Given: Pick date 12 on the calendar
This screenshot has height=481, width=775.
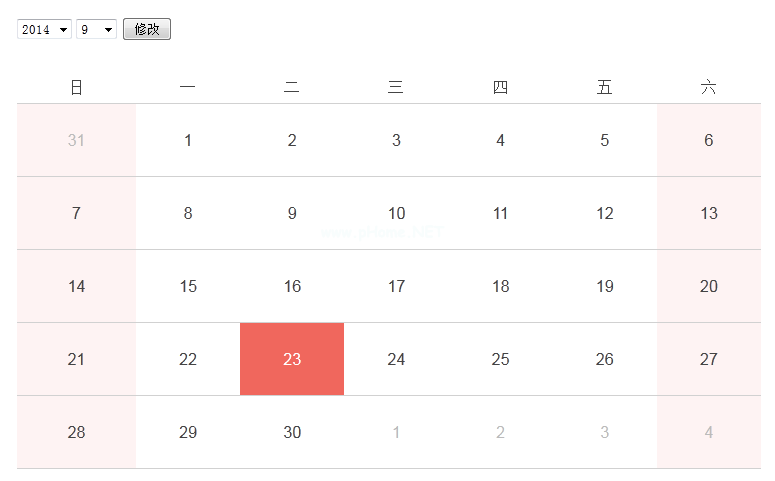Looking at the screenshot, I should pos(604,213).
